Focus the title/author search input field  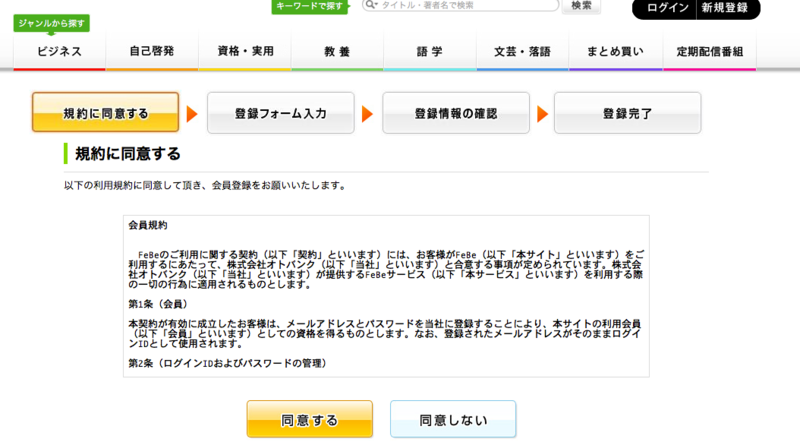461,5
